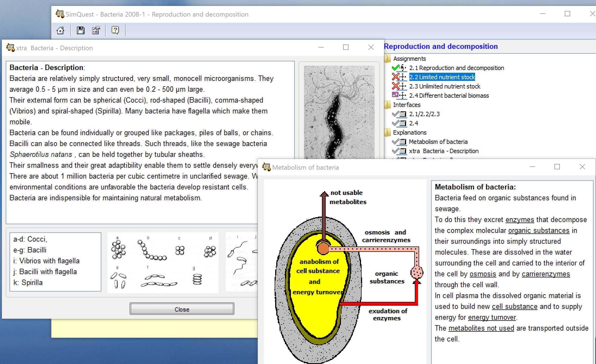
Task: Click the Home toolbar icon
Action: point(60,30)
